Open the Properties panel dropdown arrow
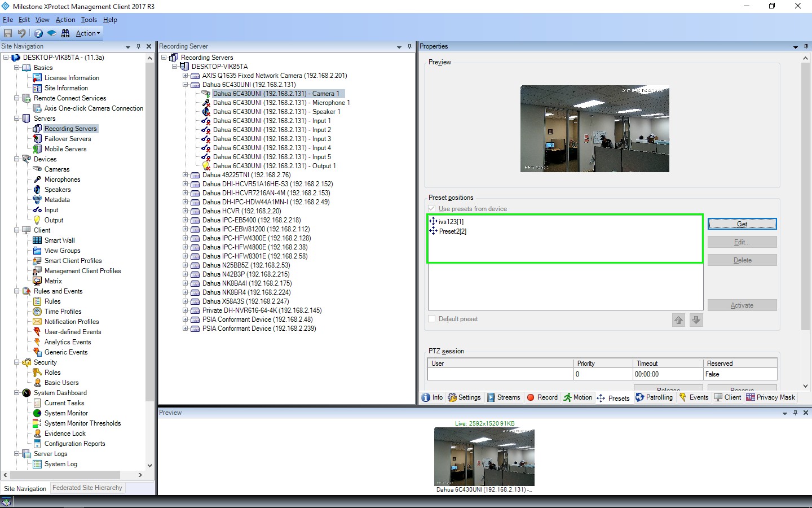Image resolution: width=812 pixels, height=508 pixels. coord(796,47)
